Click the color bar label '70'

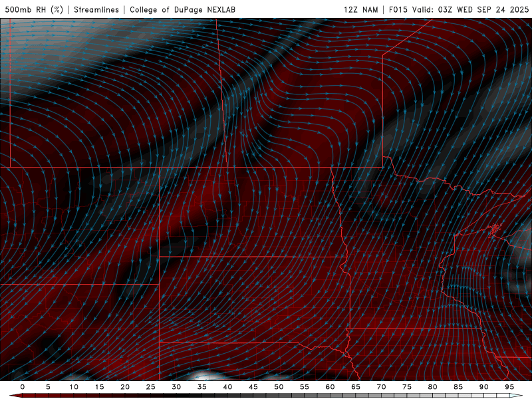(381, 387)
